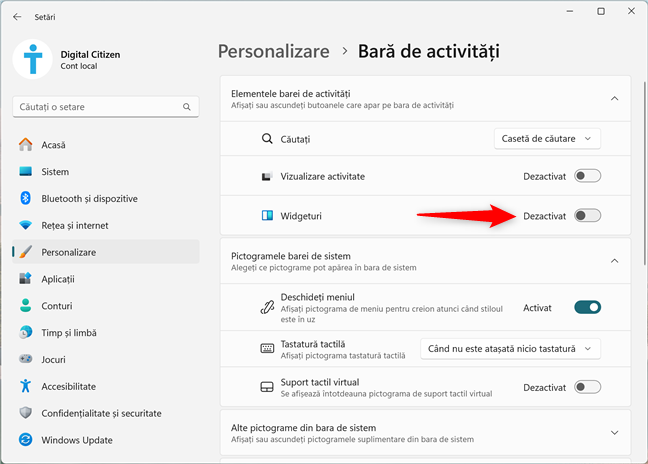
Task: Click the Confidențialitate shield icon
Action: coord(26,413)
